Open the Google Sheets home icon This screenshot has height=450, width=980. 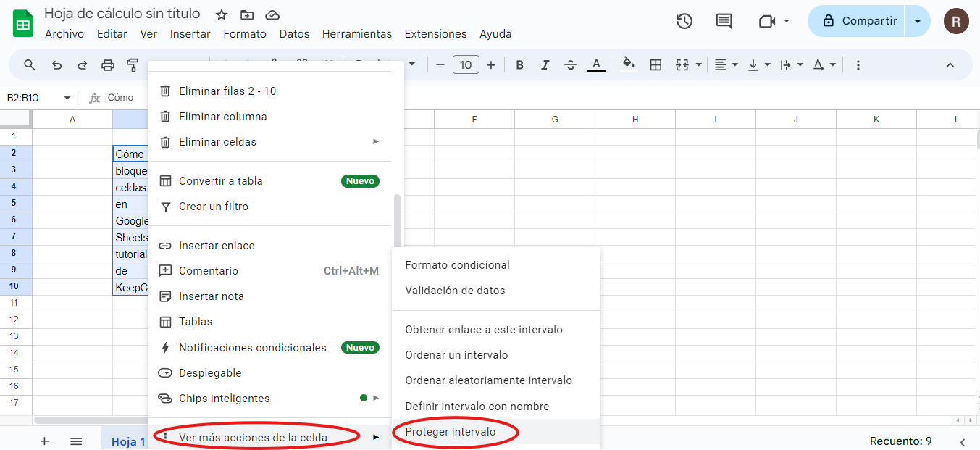point(23,23)
